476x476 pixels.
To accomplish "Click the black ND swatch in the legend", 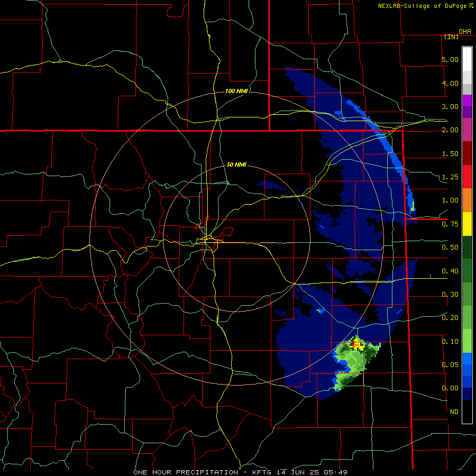I will [x=467, y=411].
